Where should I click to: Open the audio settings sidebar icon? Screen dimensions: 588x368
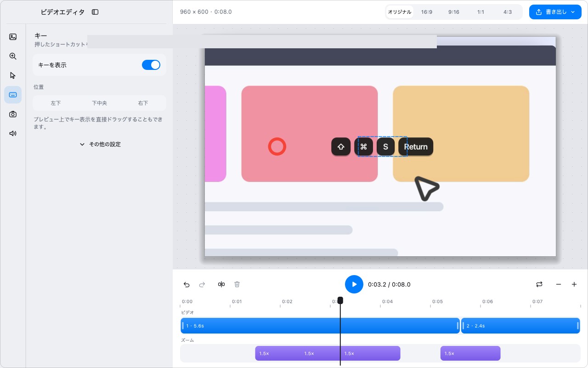13,133
